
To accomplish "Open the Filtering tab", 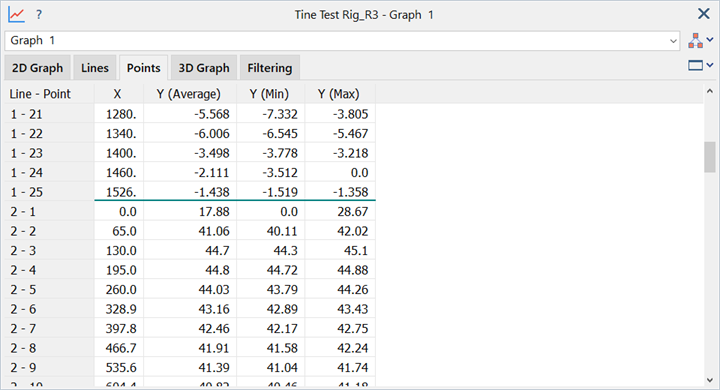I will pos(270,68).
